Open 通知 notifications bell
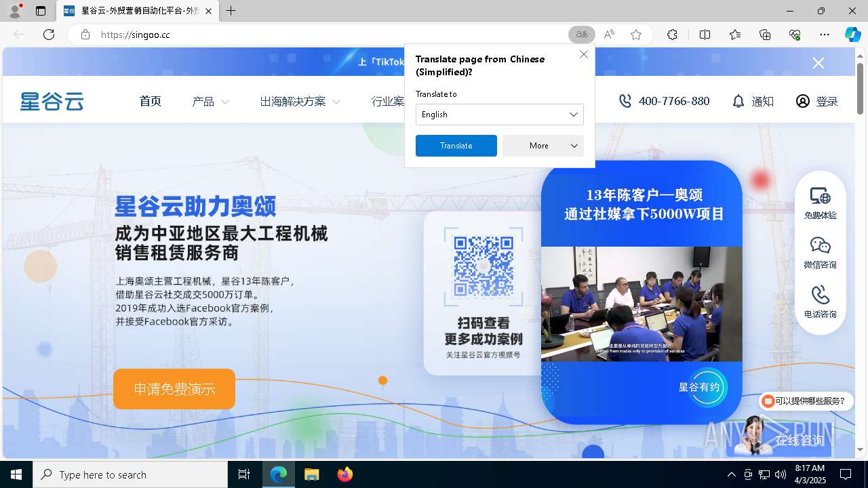 pos(753,101)
